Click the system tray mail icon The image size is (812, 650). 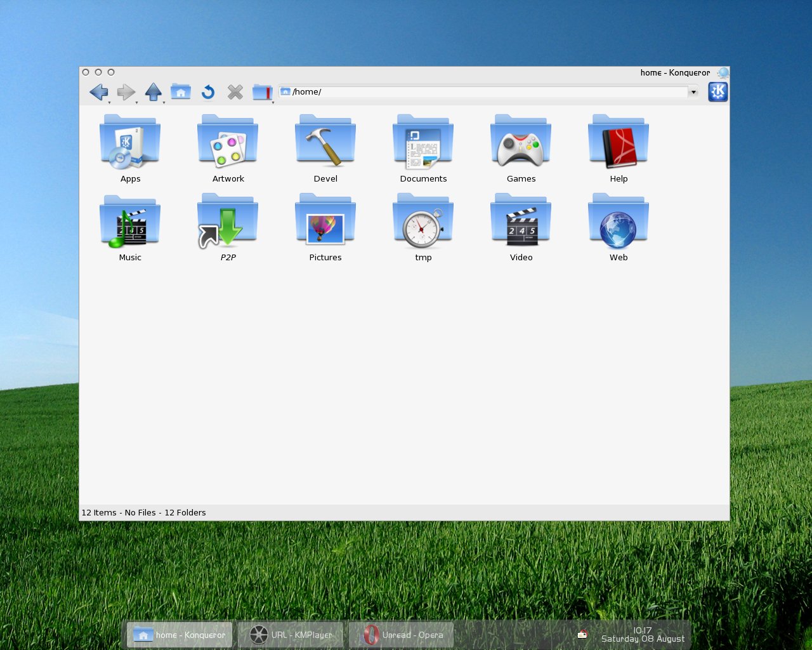[582, 634]
